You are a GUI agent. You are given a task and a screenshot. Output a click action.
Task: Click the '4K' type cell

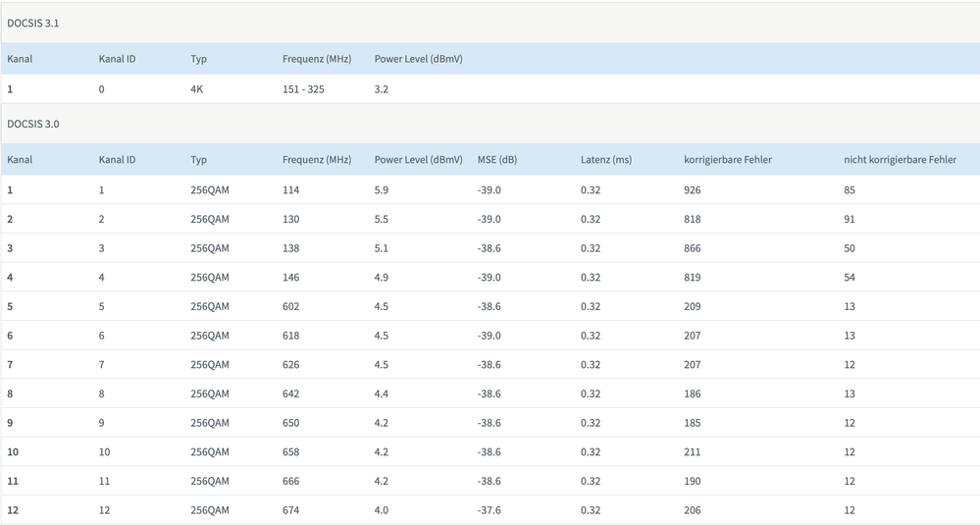[198, 89]
